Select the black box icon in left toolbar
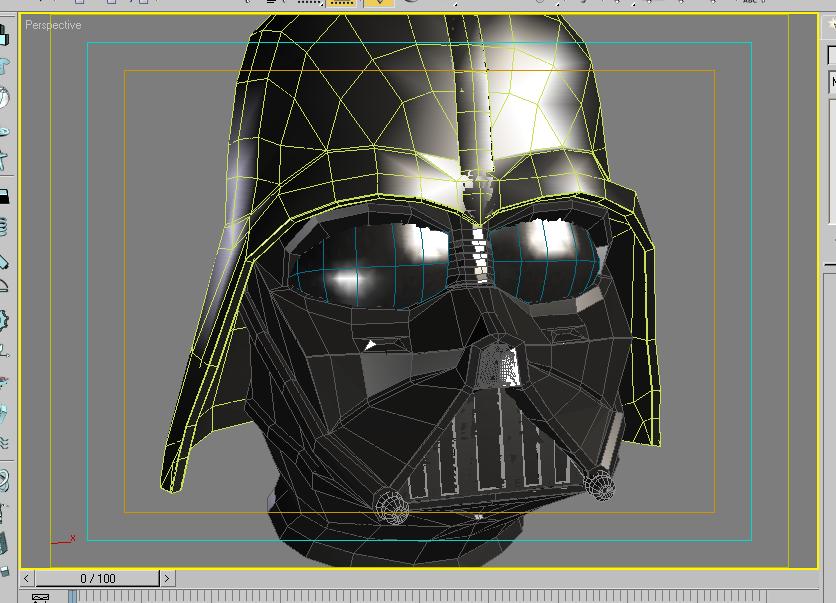The width and height of the screenshot is (836, 603). [4, 196]
